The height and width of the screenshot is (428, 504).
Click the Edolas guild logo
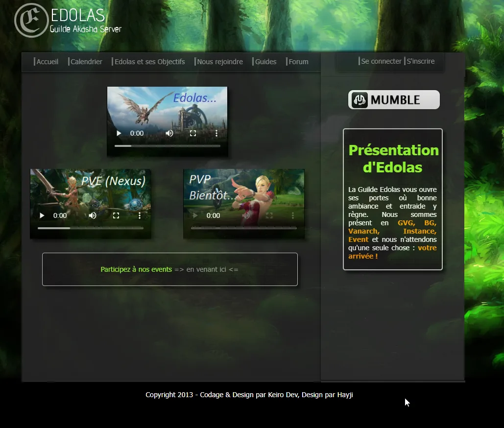(31, 21)
